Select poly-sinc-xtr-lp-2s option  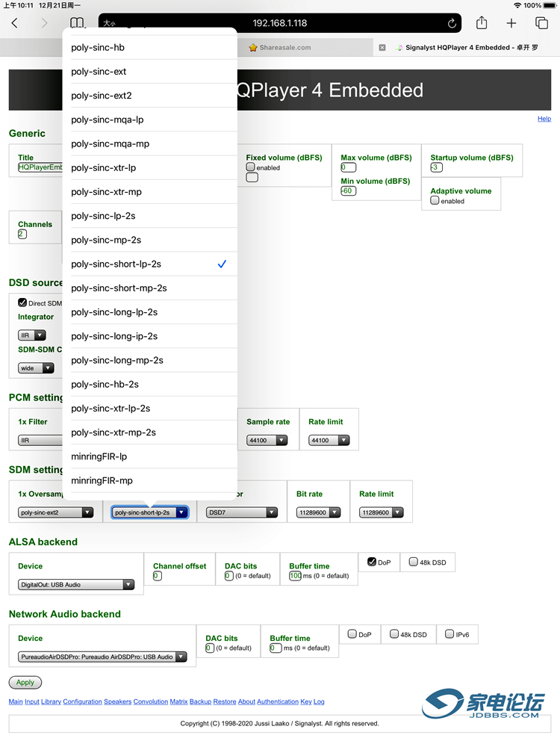(149, 409)
